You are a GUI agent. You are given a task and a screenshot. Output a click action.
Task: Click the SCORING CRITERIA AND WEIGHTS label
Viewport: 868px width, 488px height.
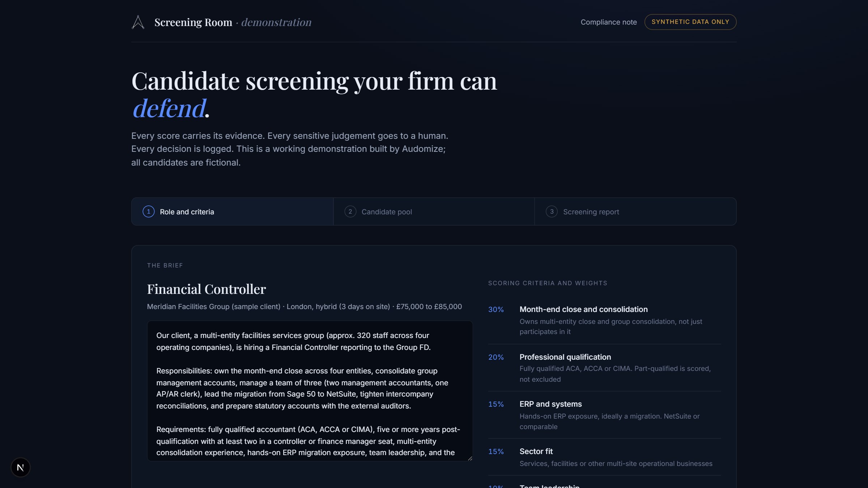pos(548,283)
